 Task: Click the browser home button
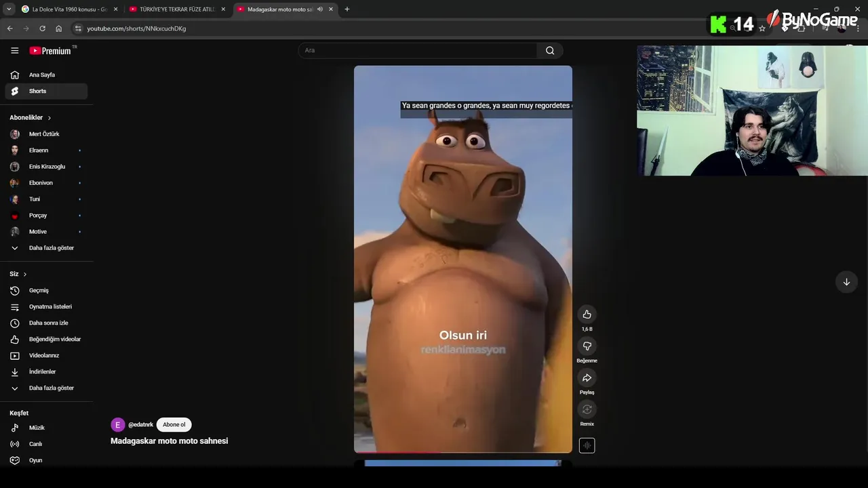pos(58,28)
